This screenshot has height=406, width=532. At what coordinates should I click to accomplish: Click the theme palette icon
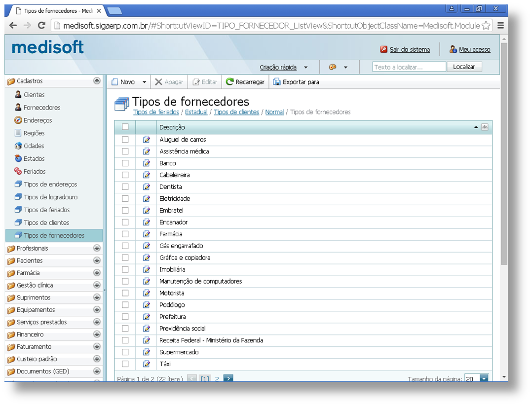click(x=333, y=67)
